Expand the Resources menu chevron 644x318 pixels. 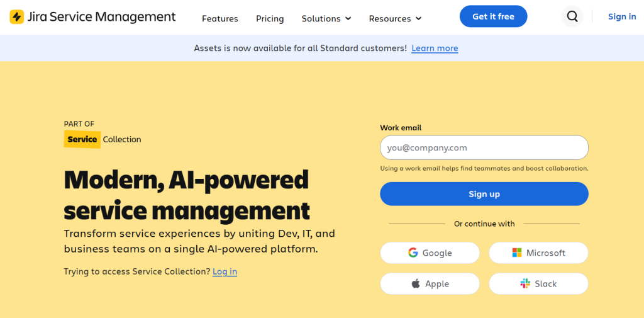pyautogui.click(x=418, y=18)
